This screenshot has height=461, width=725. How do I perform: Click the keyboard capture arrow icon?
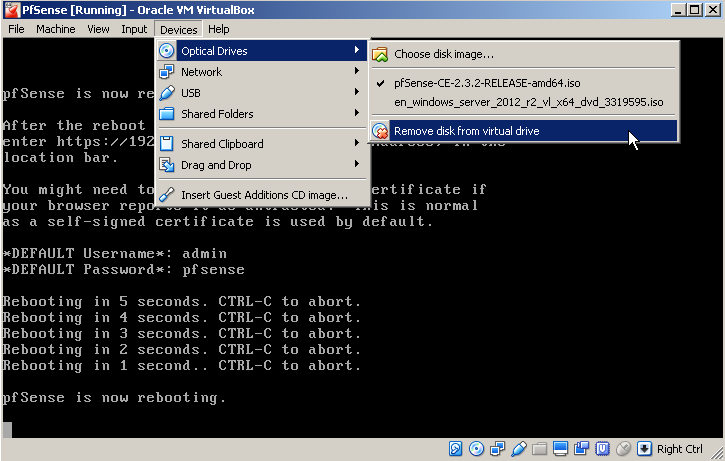[644, 449]
